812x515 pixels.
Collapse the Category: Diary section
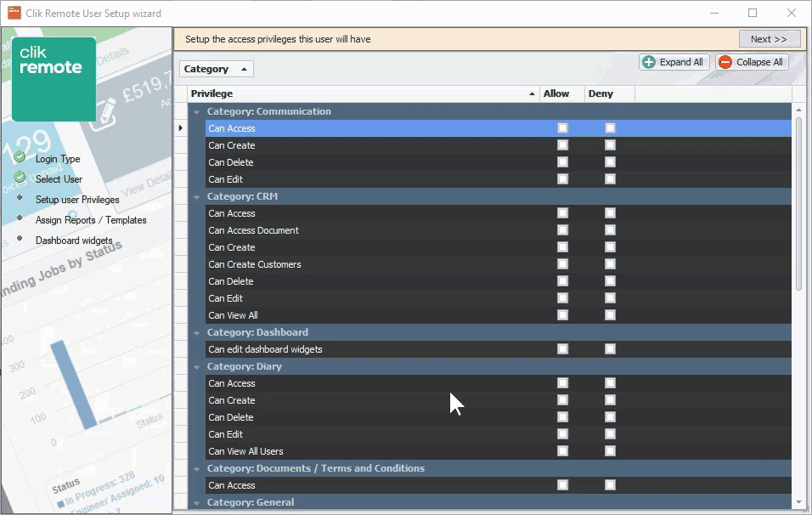pos(197,366)
